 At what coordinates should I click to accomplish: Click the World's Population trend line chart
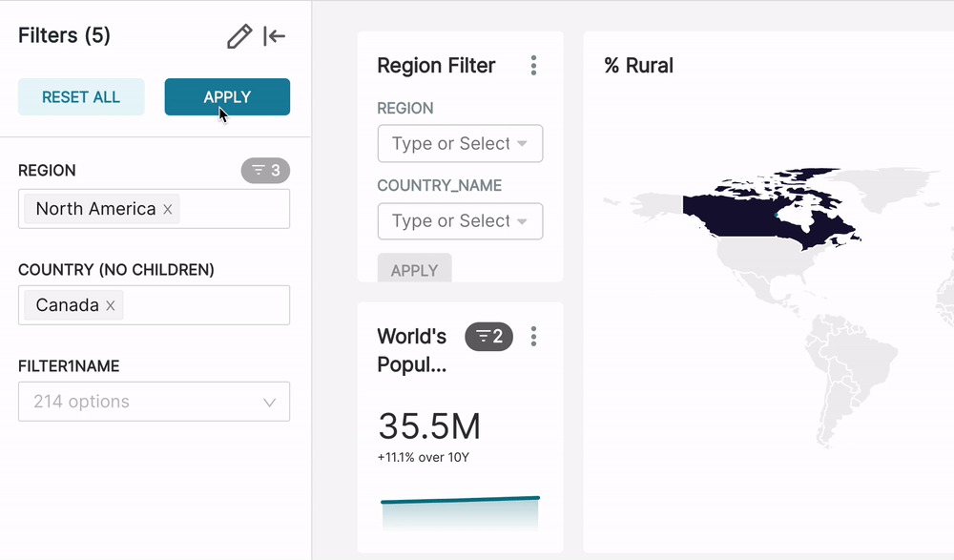460,513
